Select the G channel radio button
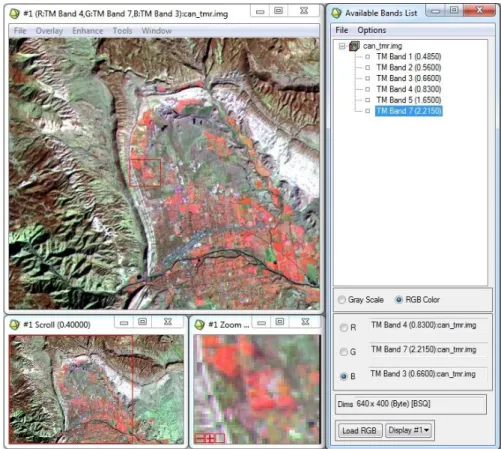 click(x=344, y=352)
